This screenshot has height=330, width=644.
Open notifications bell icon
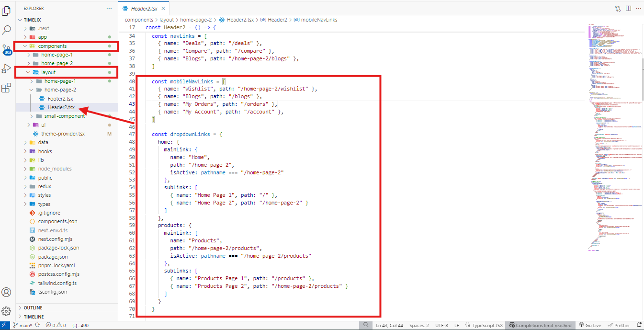(638, 326)
